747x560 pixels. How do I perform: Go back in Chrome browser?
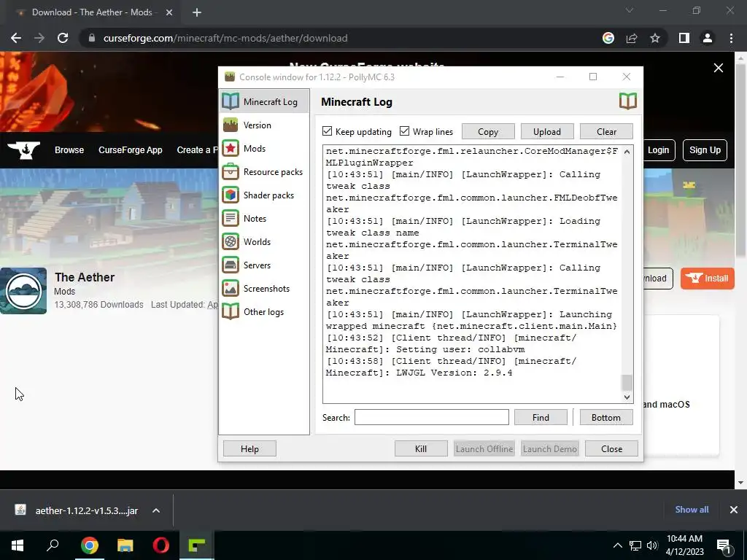(16, 38)
